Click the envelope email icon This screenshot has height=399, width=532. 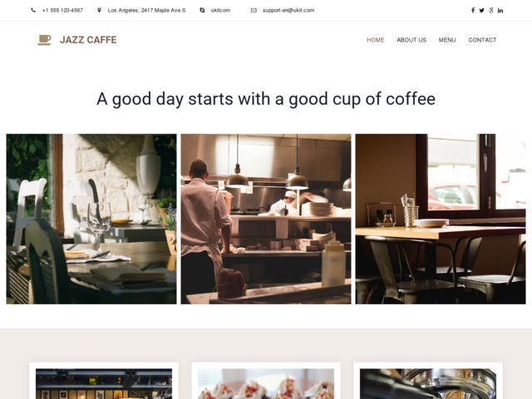[x=254, y=11]
